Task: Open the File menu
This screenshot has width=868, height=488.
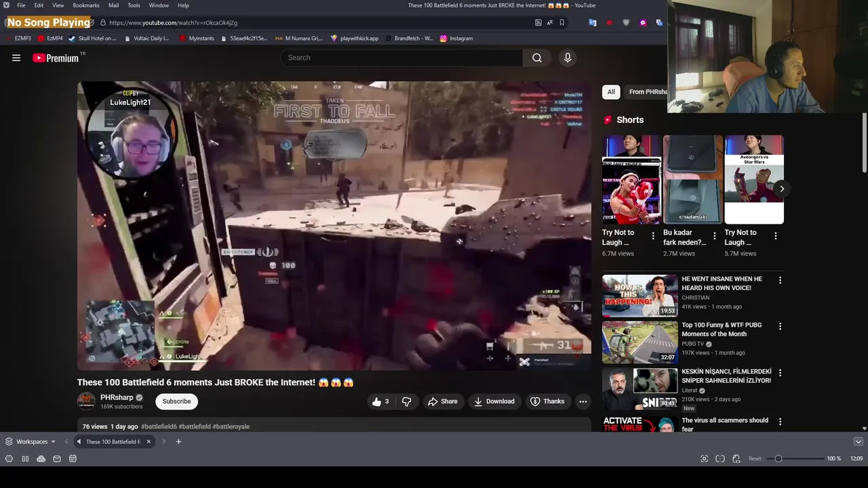Action: (21, 5)
